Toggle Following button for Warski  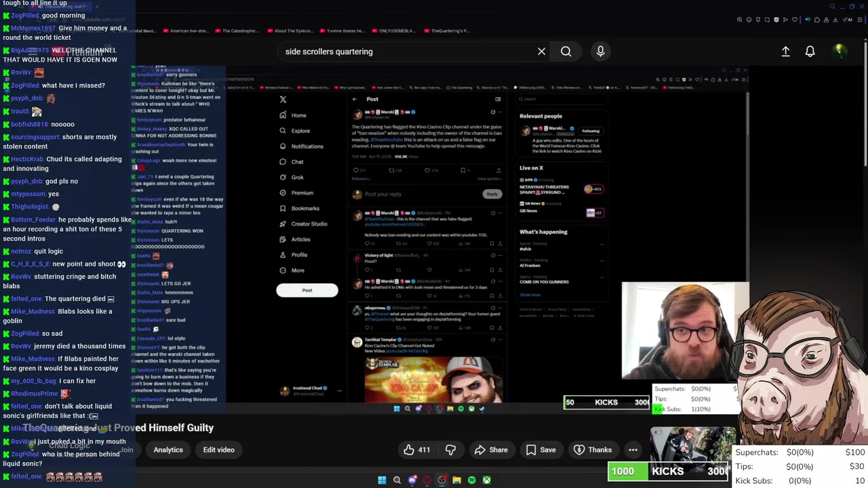[591, 131]
